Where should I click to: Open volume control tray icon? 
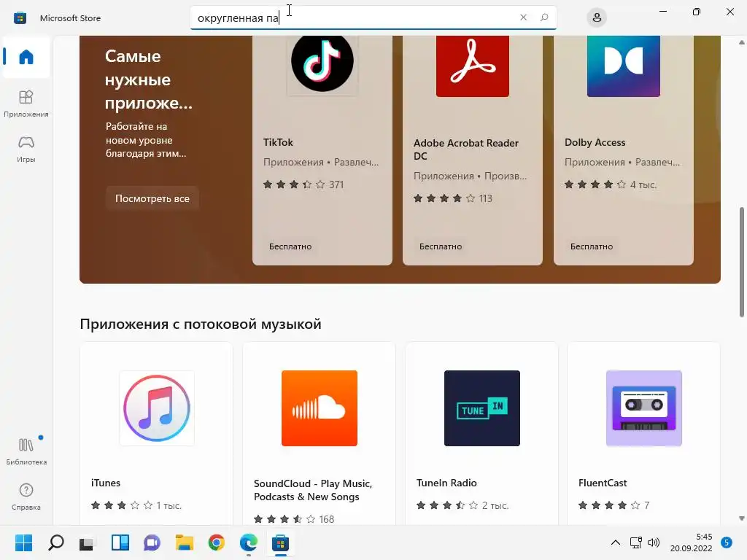[x=654, y=542]
